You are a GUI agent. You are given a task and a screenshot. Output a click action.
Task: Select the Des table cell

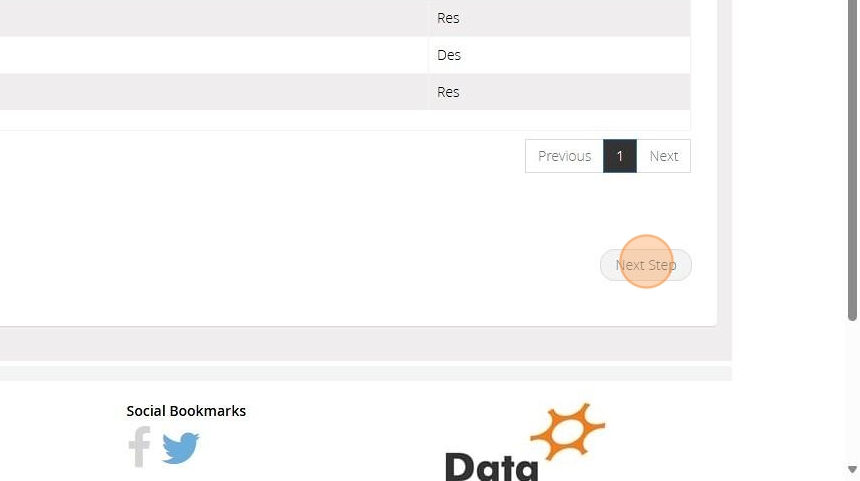click(x=559, y=55)
